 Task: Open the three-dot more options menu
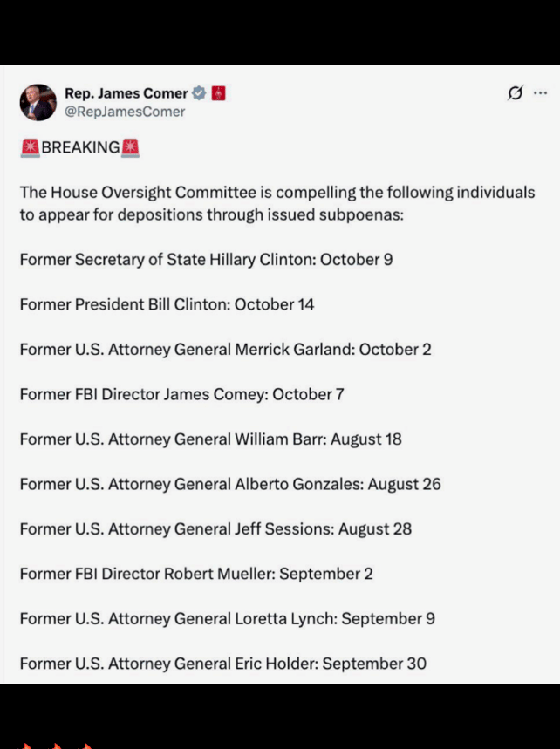point(540,92)
